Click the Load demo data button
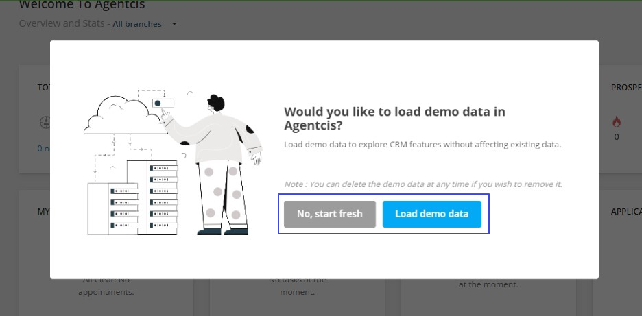 click(x=431, y=214)
